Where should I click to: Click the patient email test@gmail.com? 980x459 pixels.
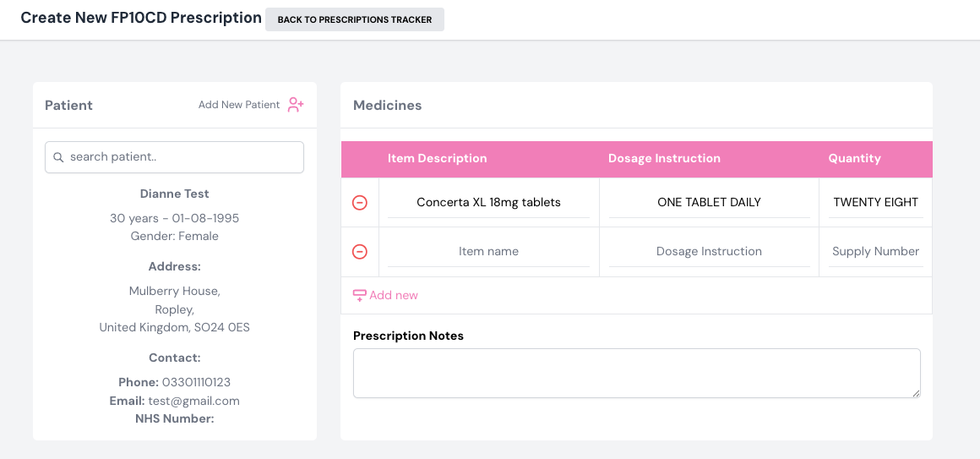point(193,401)
